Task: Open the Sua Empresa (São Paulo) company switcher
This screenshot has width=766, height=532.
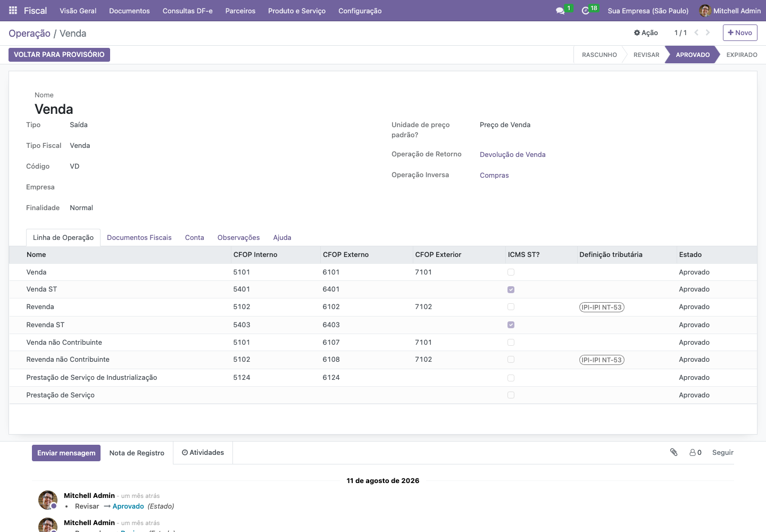Action: point(648,11)
